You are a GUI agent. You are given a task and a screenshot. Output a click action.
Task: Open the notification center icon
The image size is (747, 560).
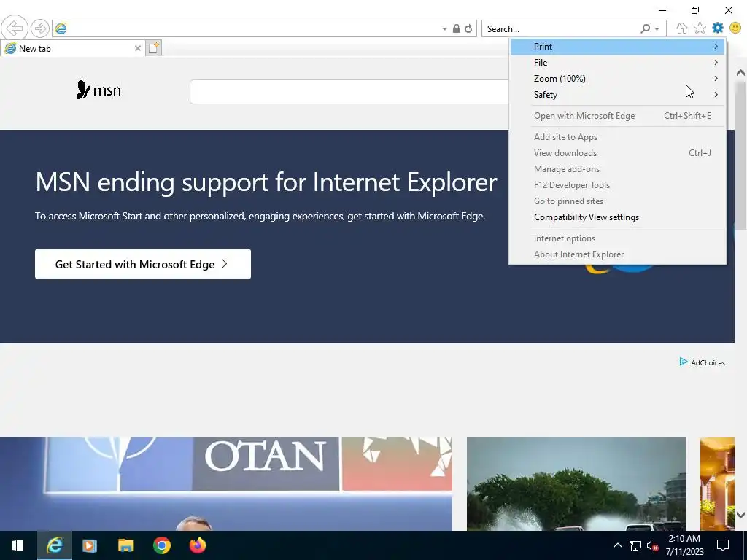tap(723, 545)
